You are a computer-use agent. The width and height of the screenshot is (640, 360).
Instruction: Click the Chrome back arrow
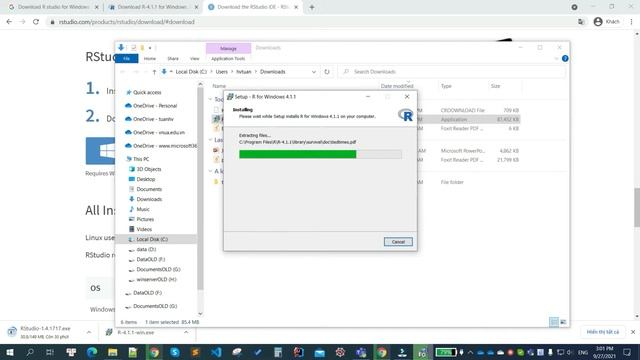click(9, 22)
